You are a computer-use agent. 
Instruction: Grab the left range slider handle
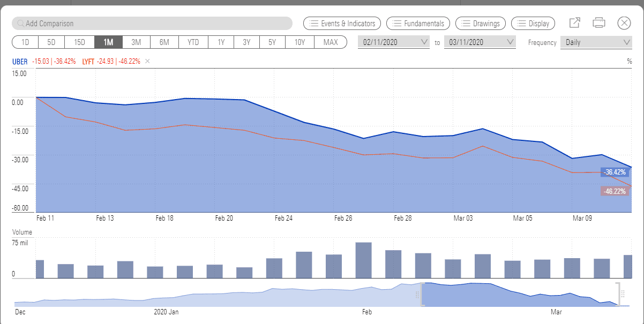(x=422, y=294)
